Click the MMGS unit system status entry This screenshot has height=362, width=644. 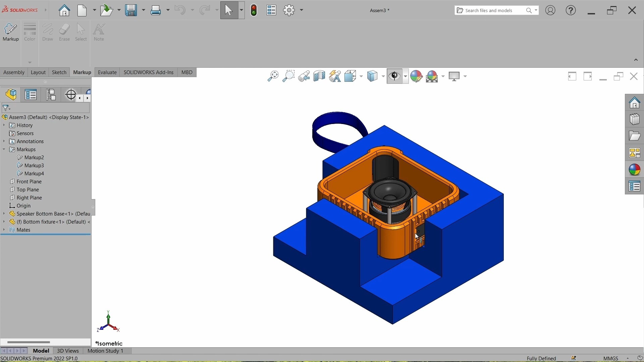[610, 358]
